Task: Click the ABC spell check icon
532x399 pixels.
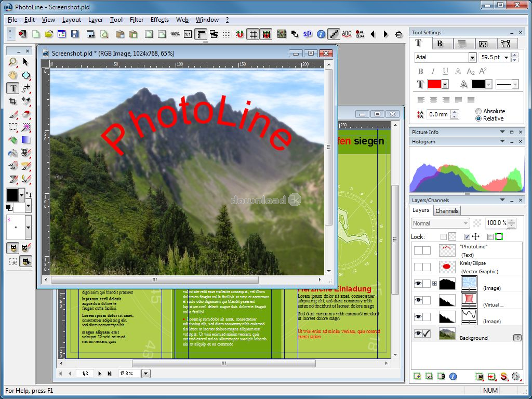Action: point(347,34)
